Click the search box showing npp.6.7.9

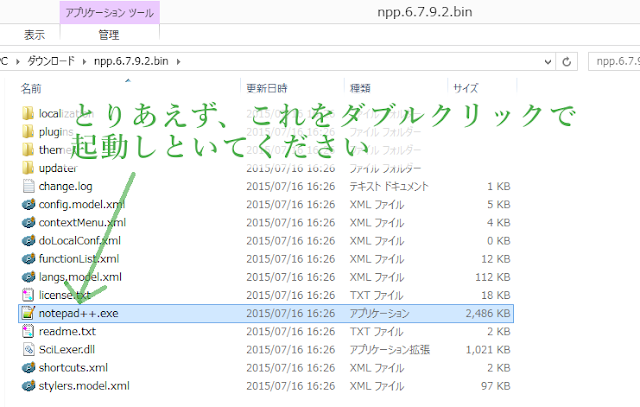(614, 62)
